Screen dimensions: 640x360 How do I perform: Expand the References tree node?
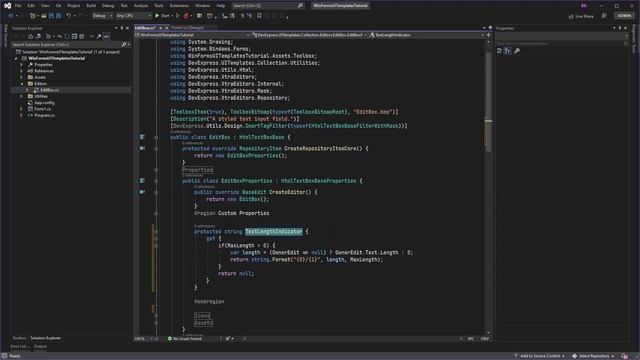(x=22, y=71)
